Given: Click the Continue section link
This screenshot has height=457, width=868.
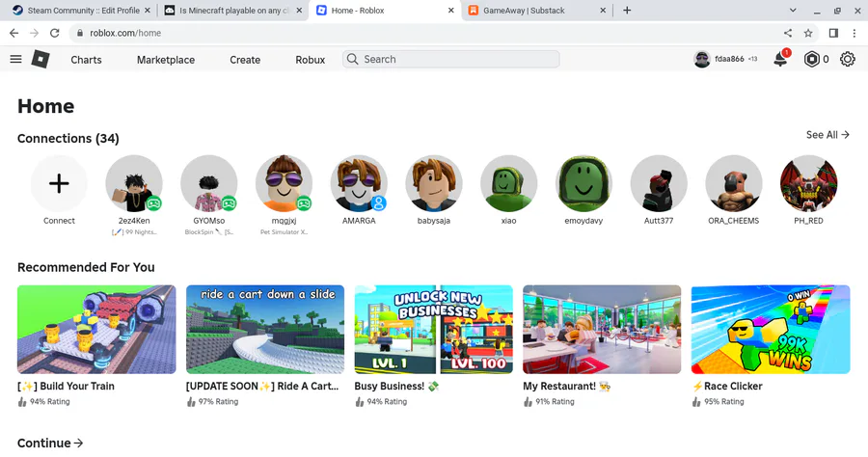Looking at the screenshot, I should pos(50,444).
